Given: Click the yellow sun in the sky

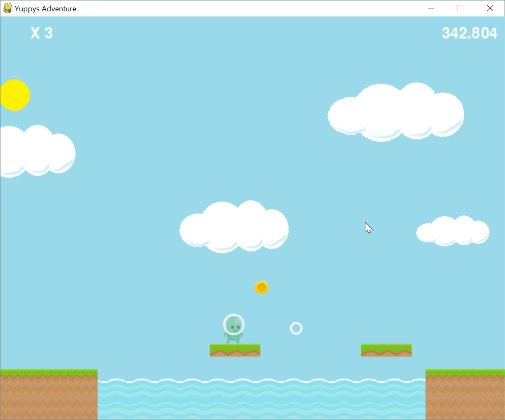Looking at the screenshot, I should pyautogui.click(x=15, y=95).
